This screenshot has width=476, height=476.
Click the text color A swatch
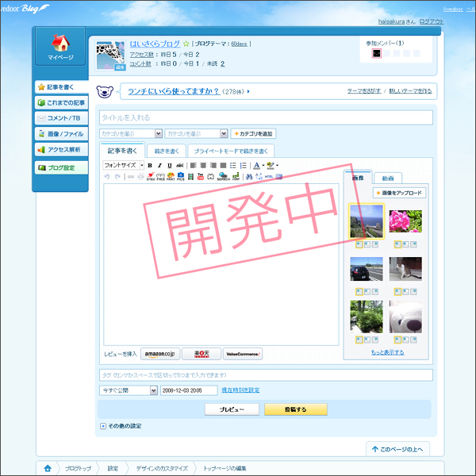pyautogui.click(x=256, y=166)
